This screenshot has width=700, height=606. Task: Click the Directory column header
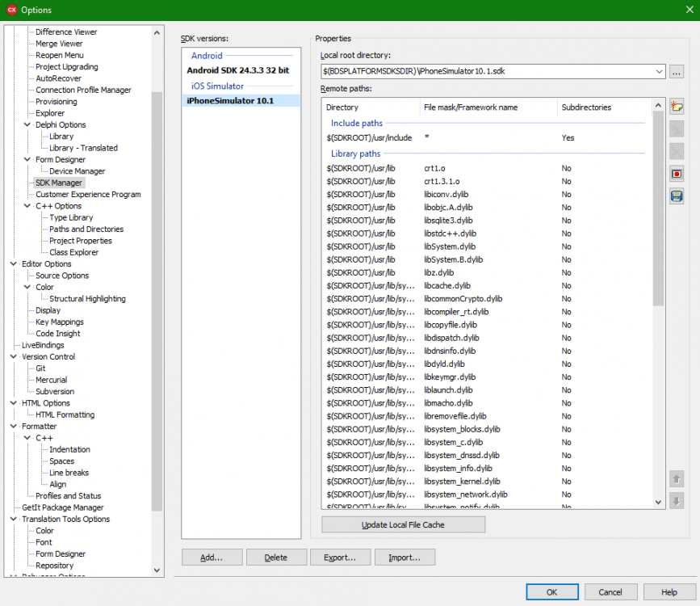coord(371,107)
